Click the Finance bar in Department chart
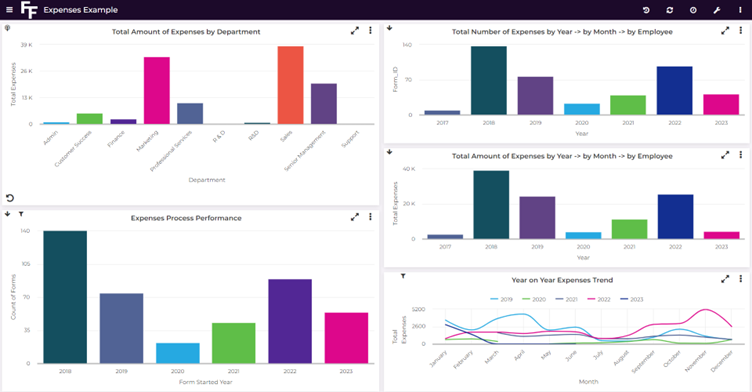The width and height of the screenshot is (752, 392). pos(123,121)
